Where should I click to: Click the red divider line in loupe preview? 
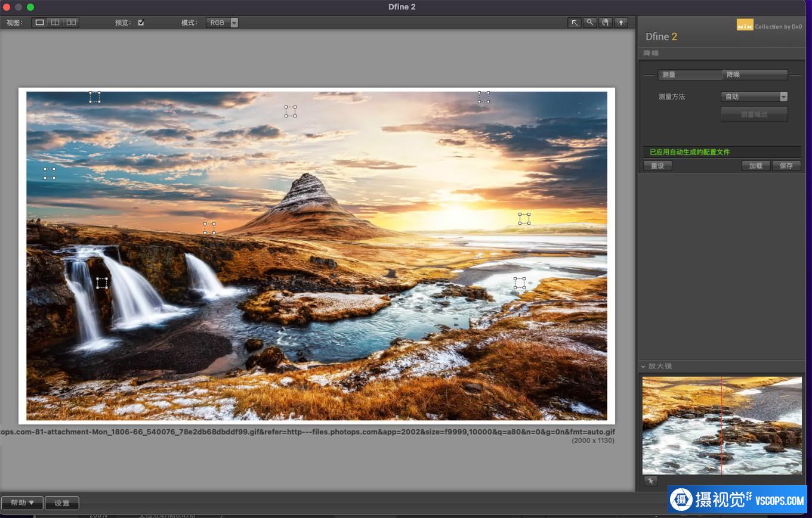click(721, 425)
